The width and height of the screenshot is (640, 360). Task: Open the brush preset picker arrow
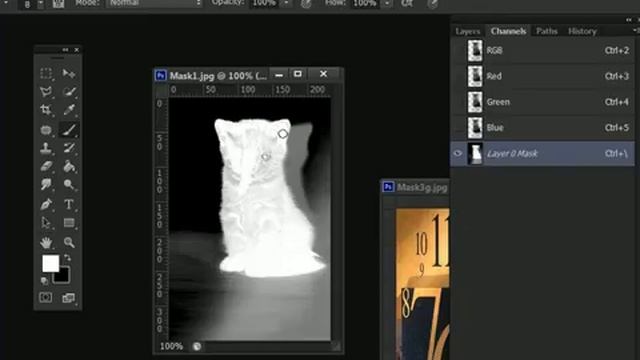point(40,4)
